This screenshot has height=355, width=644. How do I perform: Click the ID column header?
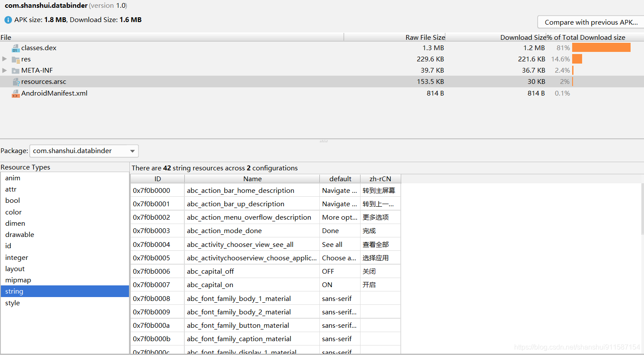[x=158, y=179]
